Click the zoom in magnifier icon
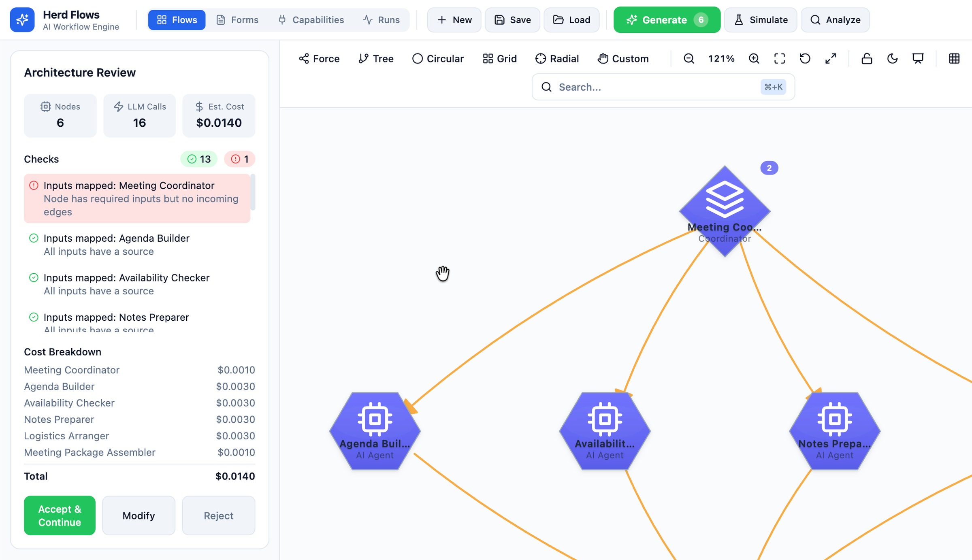The height and width of the screenshot is (560, 972). (754, 59)
